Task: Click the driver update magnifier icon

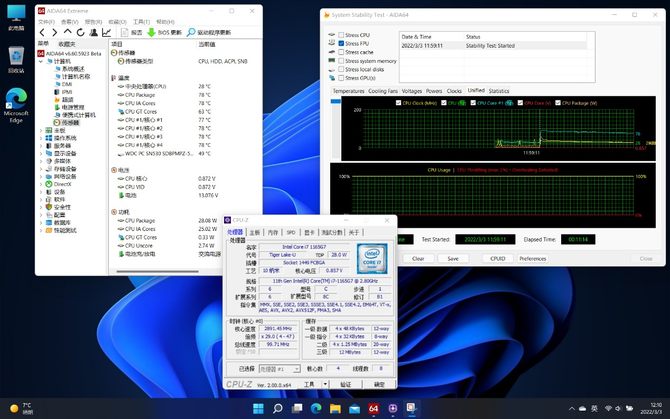Action: click(192, 32)
